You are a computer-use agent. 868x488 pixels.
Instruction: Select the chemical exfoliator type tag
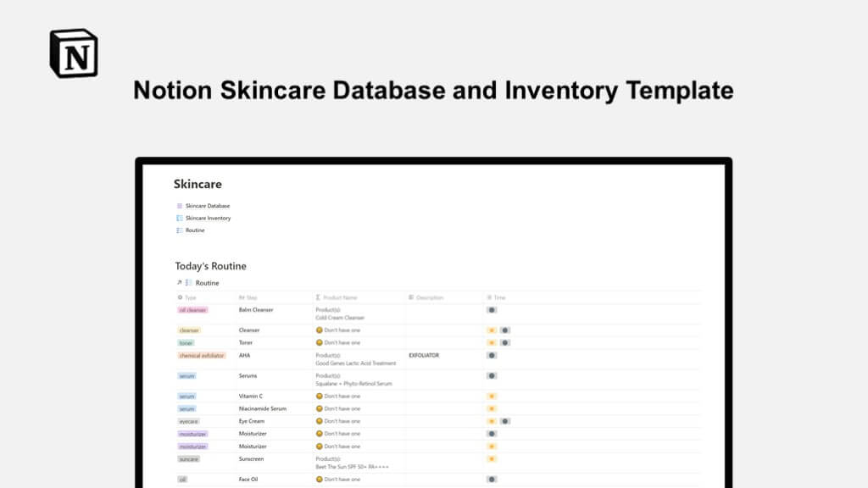click(202, 356)
